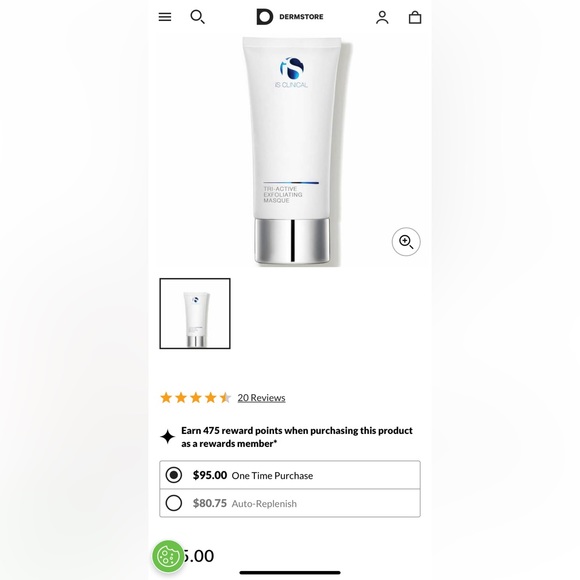Select $95.00 One Time Purchase option
580x580 pixels.
click(290, 475)
